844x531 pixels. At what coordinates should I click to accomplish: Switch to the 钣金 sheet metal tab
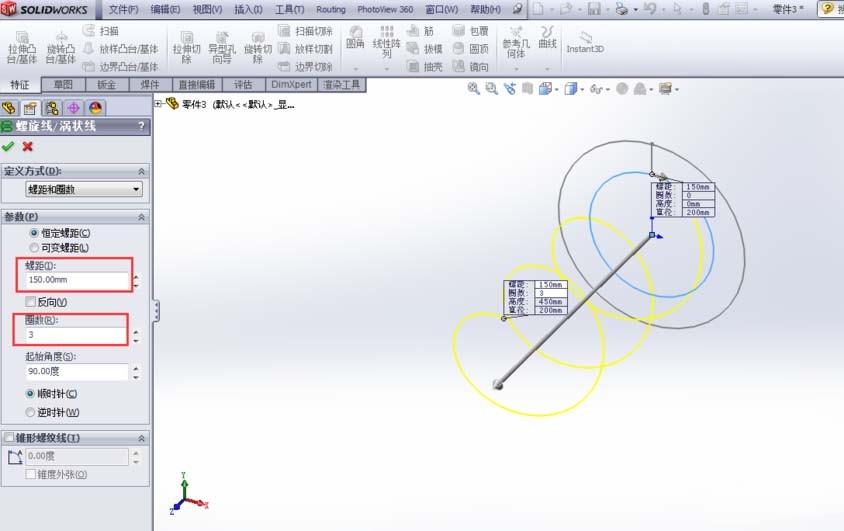tap(107, 84)
